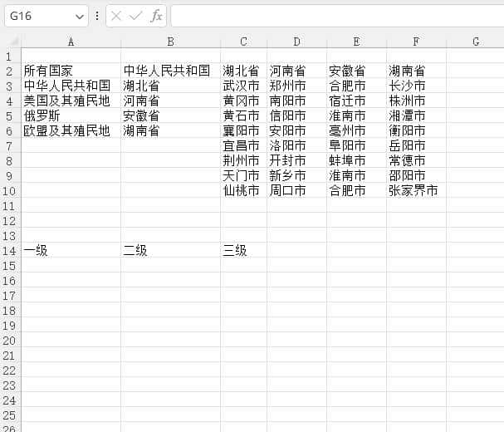Click cell 阜阳市
The image size is (504, 432).
(356, 145)
